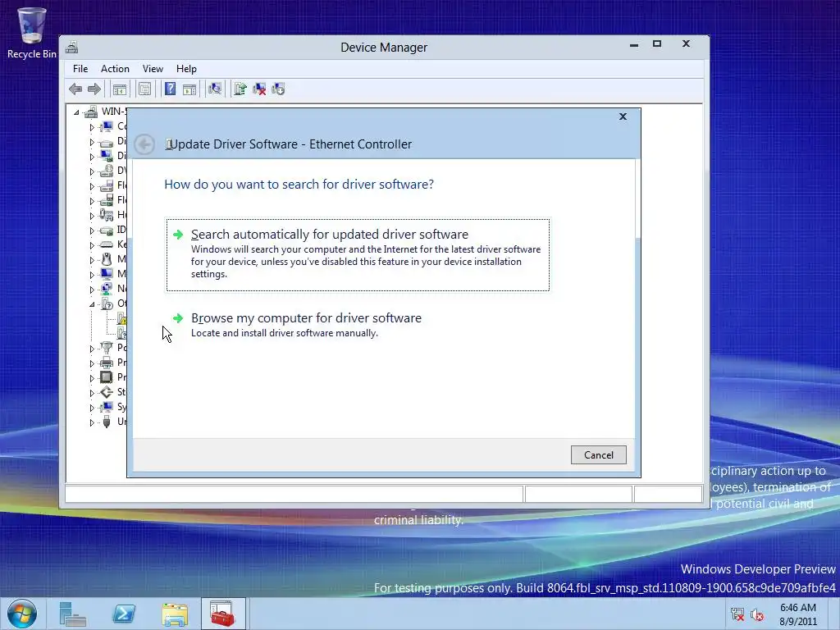The height and width of the screenshot is (630, 840).
Task: Select the Human Interface Devices icon in tree
Action: click(x=107, y=215)
